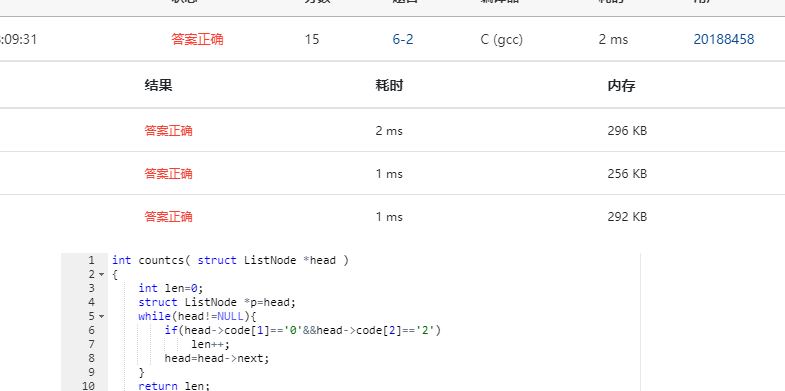Click line number 1 in code gutter
Screen dimensions: 785x391
click(91, 260)
